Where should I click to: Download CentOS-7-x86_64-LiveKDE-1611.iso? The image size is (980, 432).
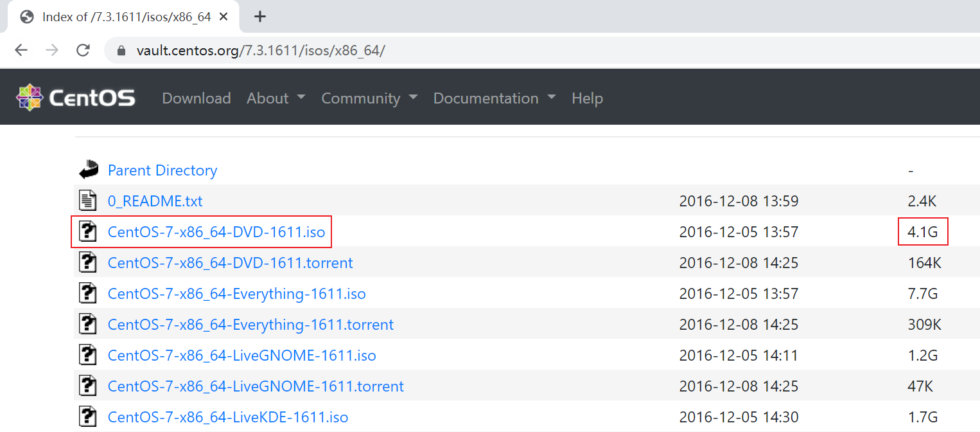click(228, 417)
